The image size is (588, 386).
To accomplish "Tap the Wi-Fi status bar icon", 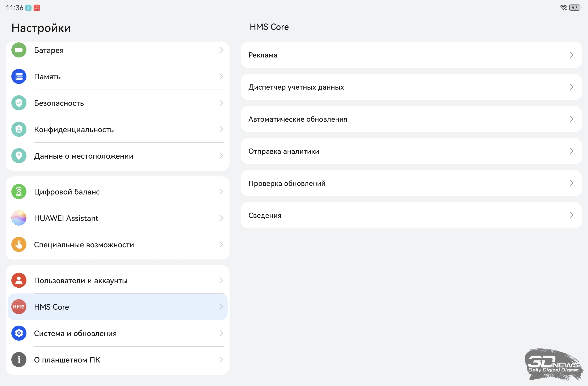I will [x=563, y=8].
